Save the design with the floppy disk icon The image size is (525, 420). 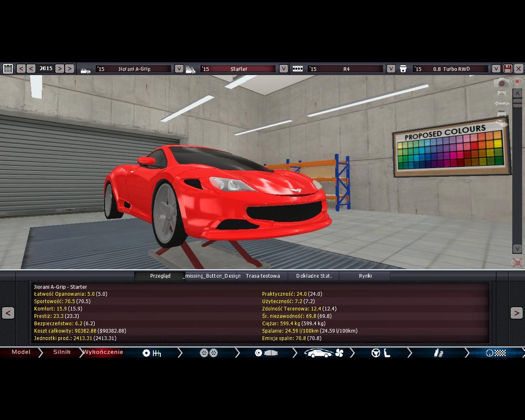point(508,68)
